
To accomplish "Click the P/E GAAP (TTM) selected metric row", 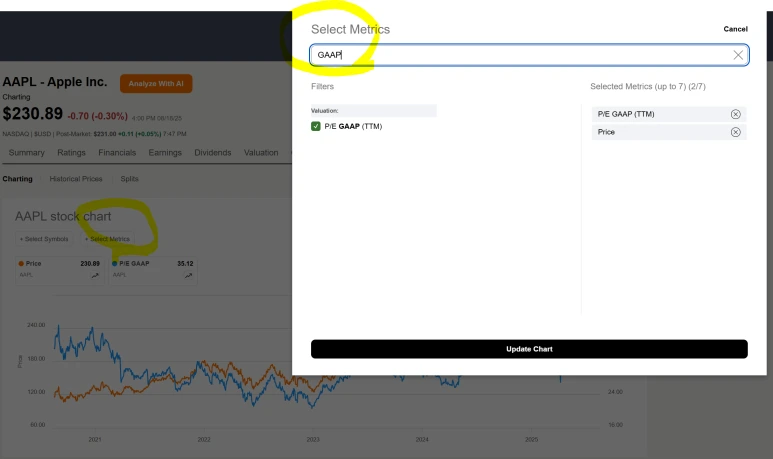I will (668, 114).
